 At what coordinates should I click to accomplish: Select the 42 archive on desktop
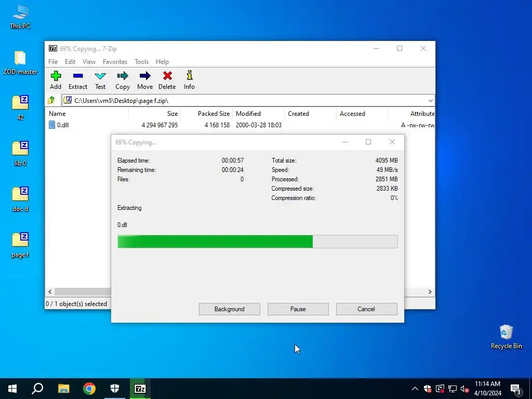coord(20,108)
